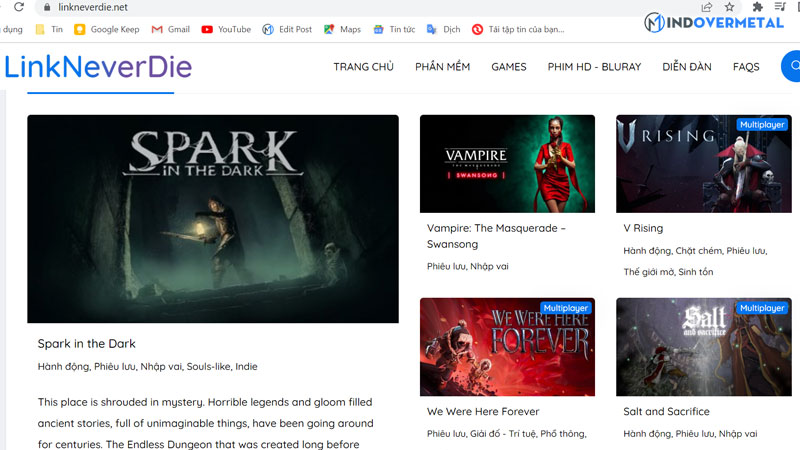
Task: Click the blue search icon button
Action: [x=792, y=67]
